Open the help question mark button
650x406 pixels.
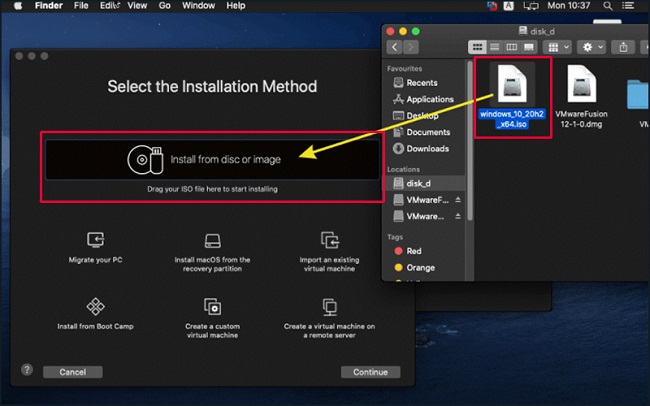tap(27, 370)
